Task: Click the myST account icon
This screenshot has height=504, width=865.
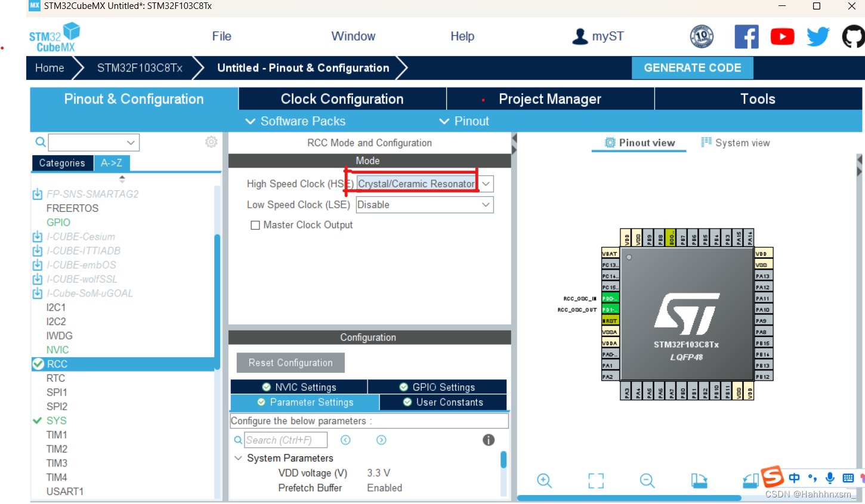Action: [x=580, y=36]
